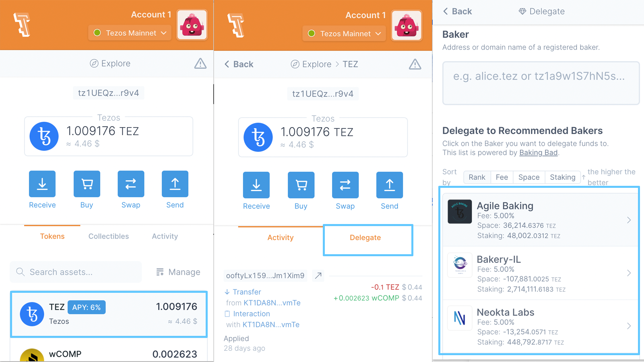Image resolution: width=644 pixels, height=362 pixels.
Task: Open the explorer link icon beside ooftyLx159...Jm1Xim9
Action: pyautogui.click(x=318, y=276)
